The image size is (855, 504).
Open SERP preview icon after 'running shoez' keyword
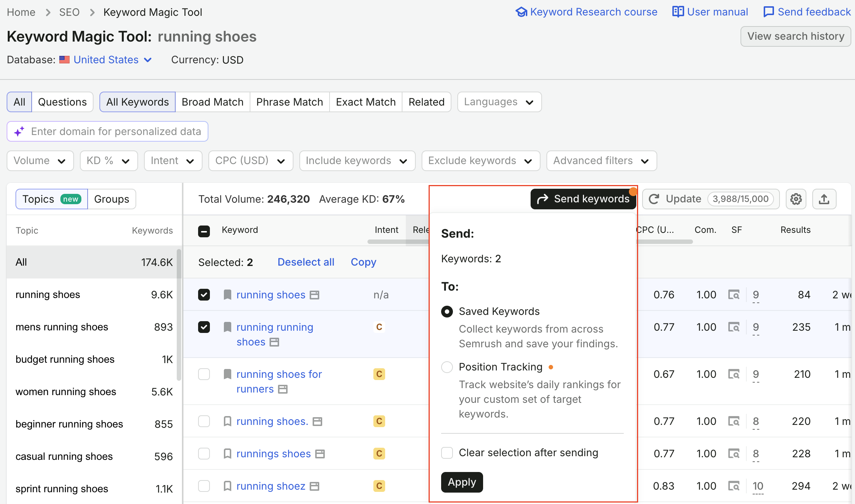[x=314, y=486]
